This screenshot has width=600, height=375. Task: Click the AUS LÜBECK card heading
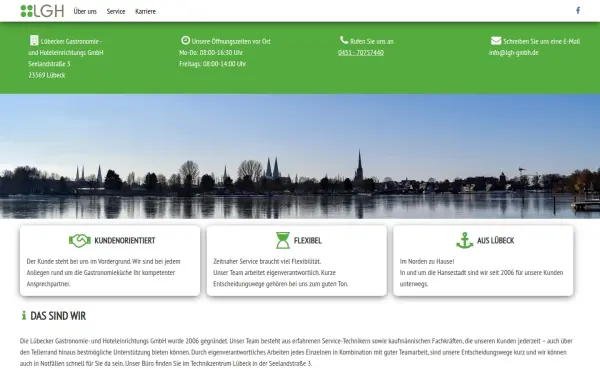(496, 240)
